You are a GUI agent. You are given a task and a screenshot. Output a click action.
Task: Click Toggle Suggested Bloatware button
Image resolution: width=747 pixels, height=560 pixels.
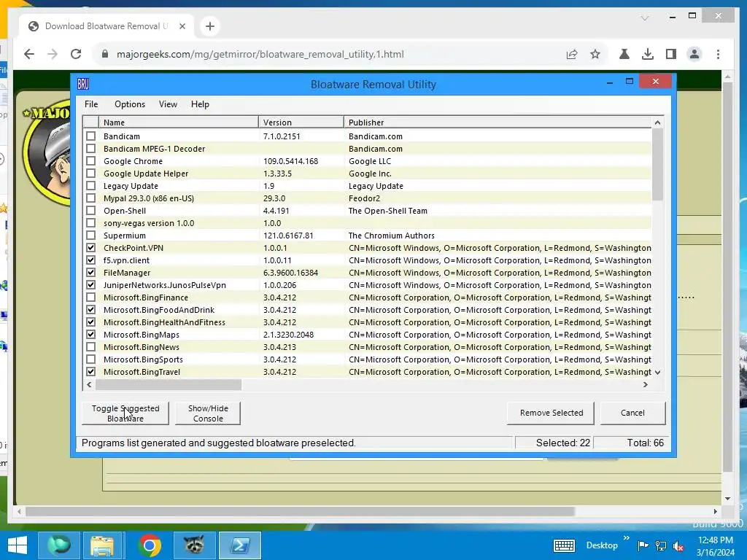tap(125, 413)
